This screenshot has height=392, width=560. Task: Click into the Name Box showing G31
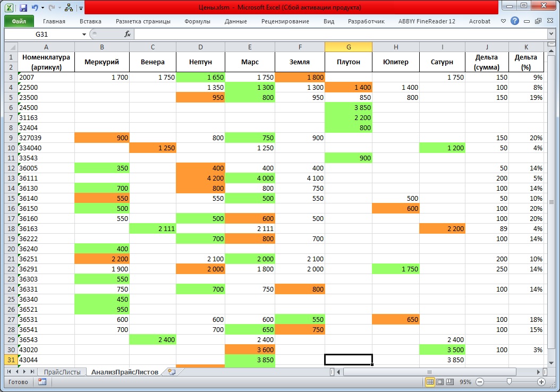tap(42, 35)
